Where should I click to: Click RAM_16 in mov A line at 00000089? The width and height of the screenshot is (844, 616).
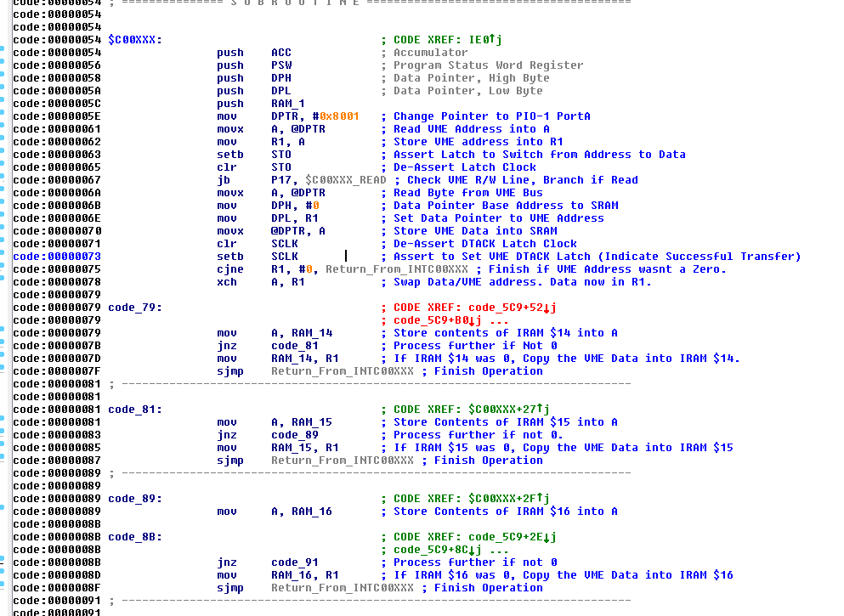[x=312, y=511]
